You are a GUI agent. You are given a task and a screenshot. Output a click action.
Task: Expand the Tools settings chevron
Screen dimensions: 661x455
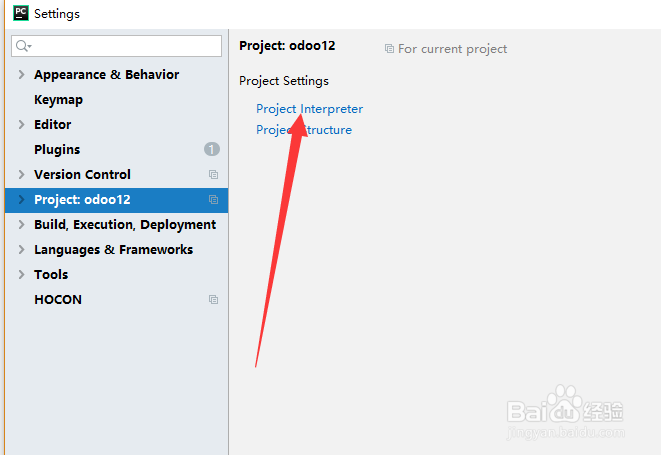pyautogui.click(x=21, y=274)
